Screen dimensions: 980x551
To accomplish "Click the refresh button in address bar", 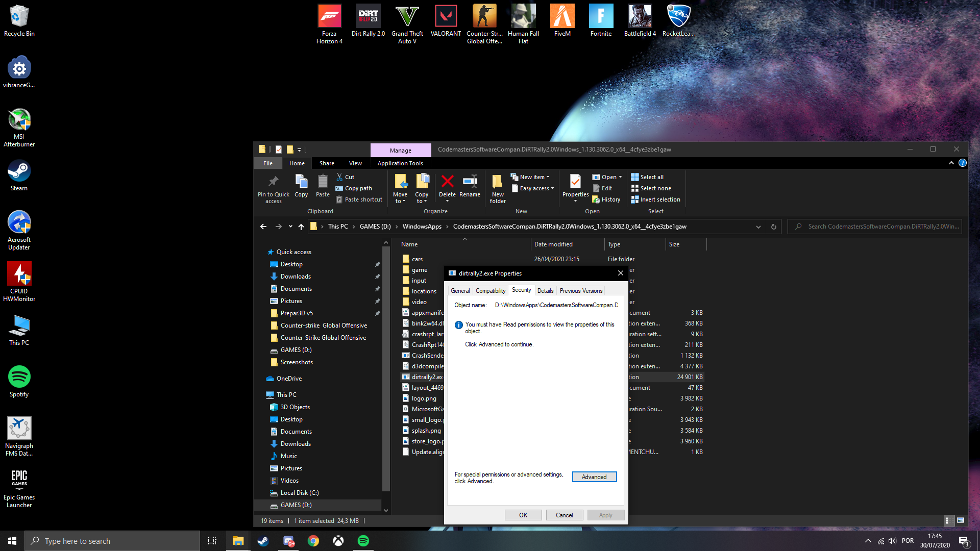I will [x=774, y=227].
